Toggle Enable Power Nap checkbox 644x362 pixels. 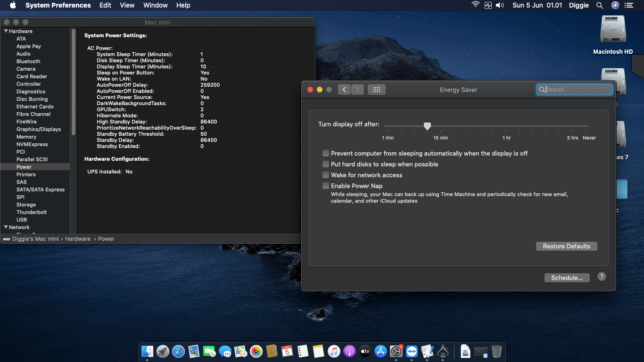click(325, 186)
